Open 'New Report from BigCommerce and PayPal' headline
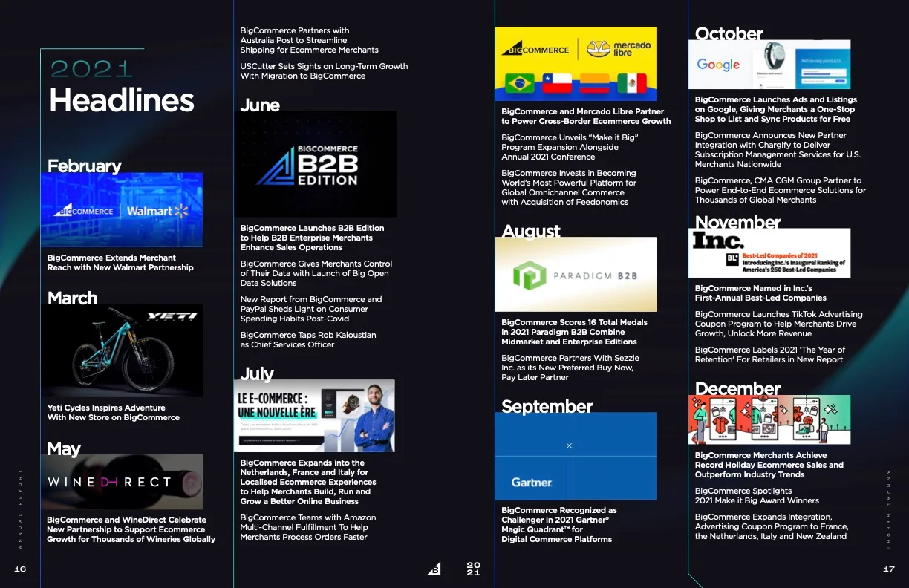 pyautogui.click(x=311, y=309)
